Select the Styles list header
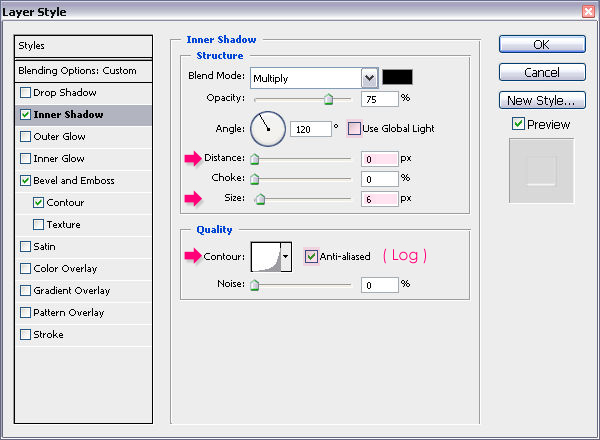 (83, 46)
